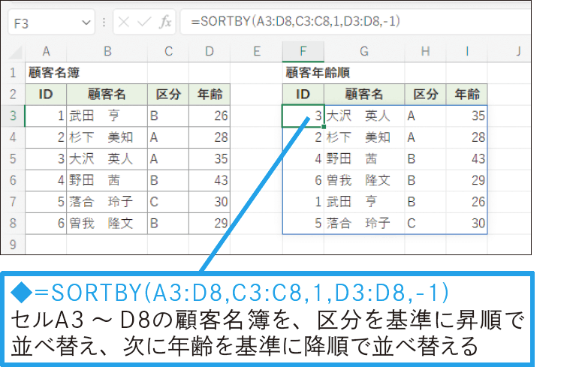
Task: Click the formula bar resize dots handle
Action: click(104, 23)
